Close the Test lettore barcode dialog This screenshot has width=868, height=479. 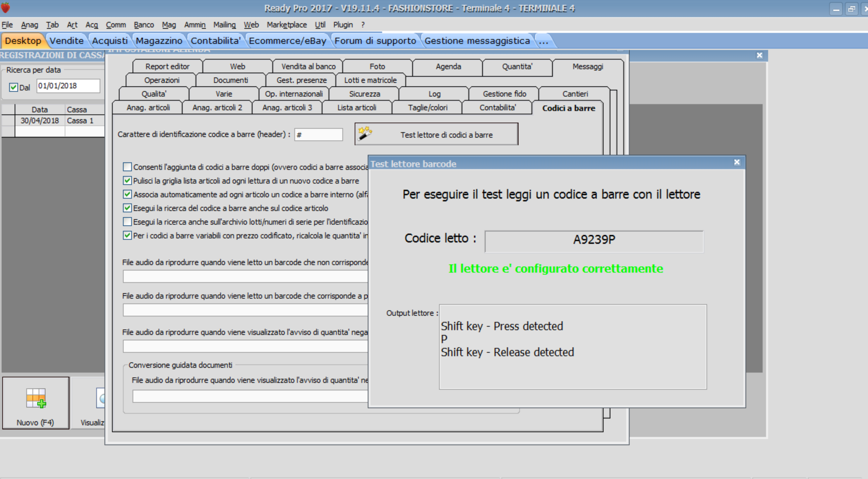[737, 162]
